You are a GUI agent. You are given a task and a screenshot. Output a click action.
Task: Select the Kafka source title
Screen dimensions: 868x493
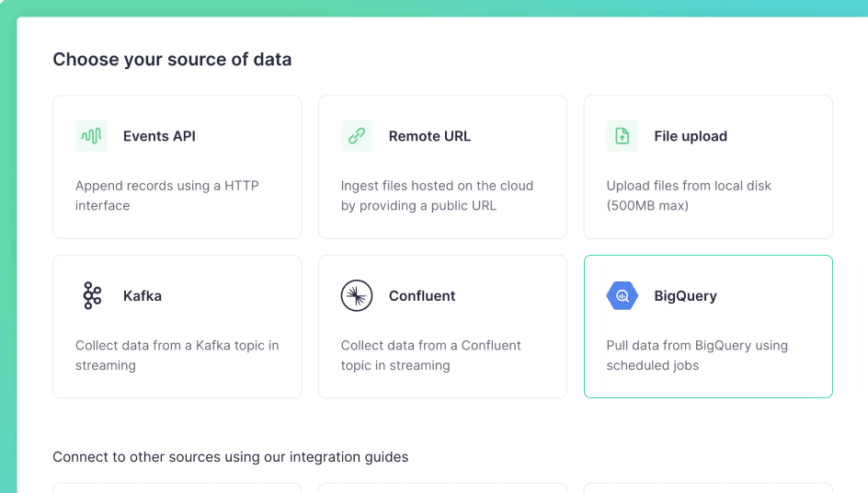pyautogui.click(x=143, y=296)
